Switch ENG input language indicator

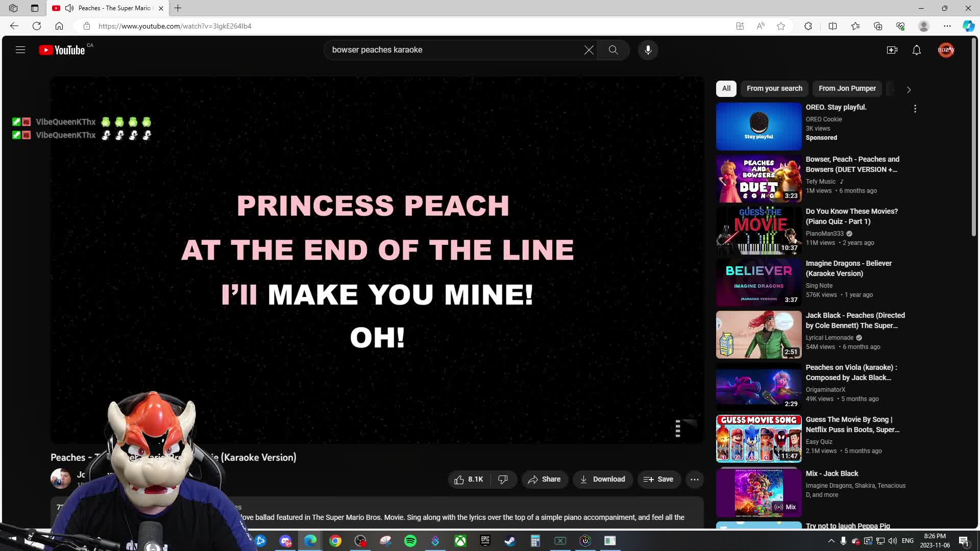click(x=908, y=541)
